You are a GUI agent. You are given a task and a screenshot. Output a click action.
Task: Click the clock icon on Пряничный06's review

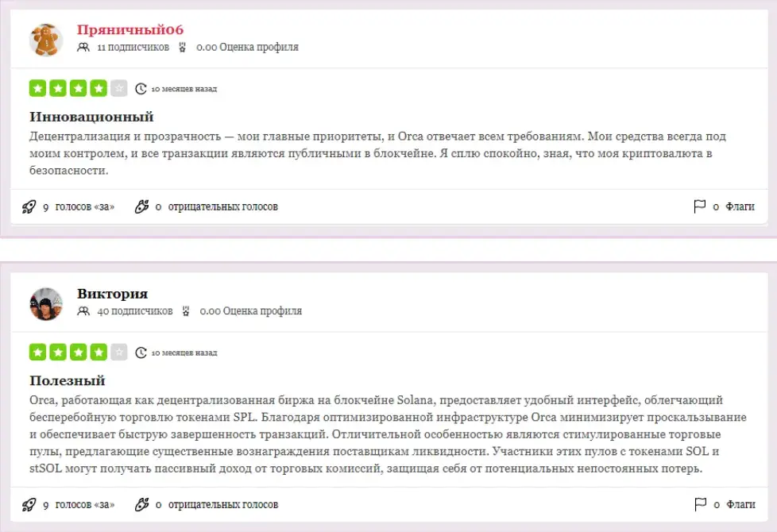point(141,89)
